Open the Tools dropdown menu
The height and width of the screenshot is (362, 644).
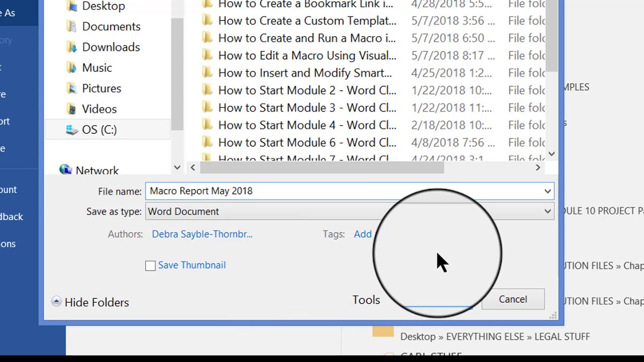(x=366, y=300)
